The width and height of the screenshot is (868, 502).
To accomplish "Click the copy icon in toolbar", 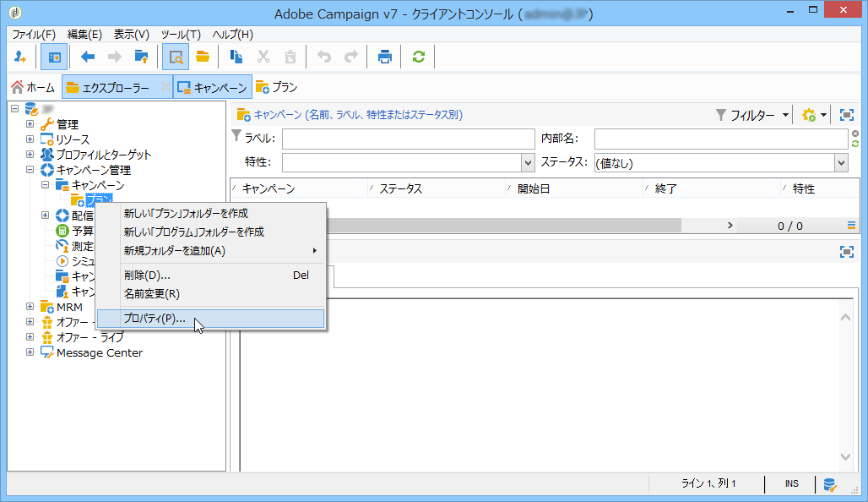I will 236,57.
